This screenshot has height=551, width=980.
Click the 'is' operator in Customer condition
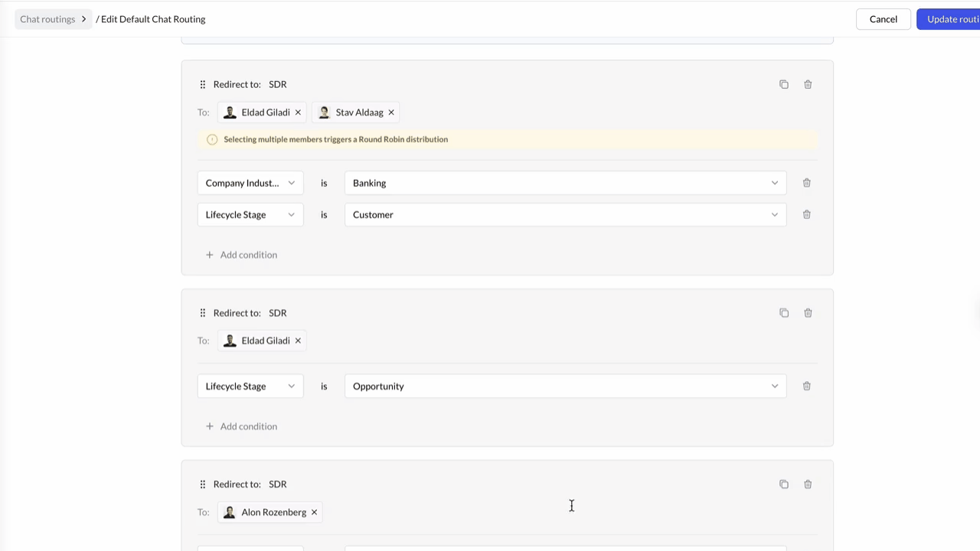(x=324, y=214)
